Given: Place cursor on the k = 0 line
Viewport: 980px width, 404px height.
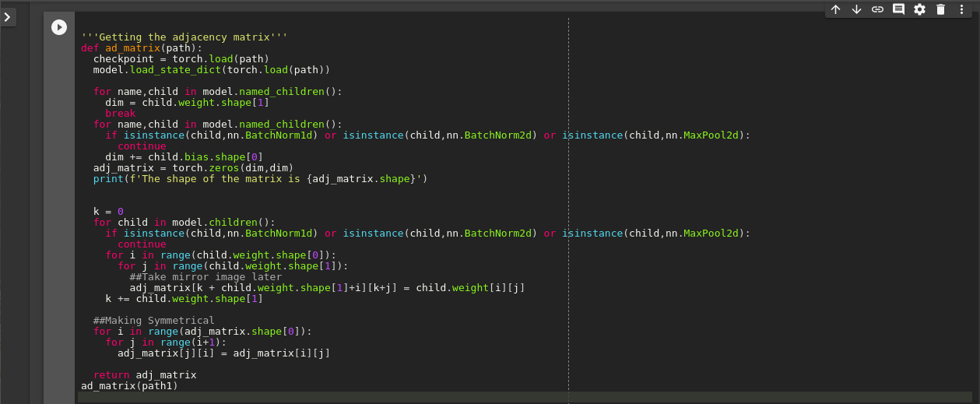Looking at the screenshot, I should [108, 212].
